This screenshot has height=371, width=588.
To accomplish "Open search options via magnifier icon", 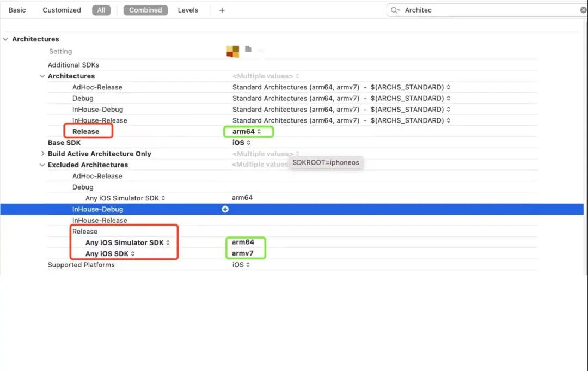I will 395,10.
